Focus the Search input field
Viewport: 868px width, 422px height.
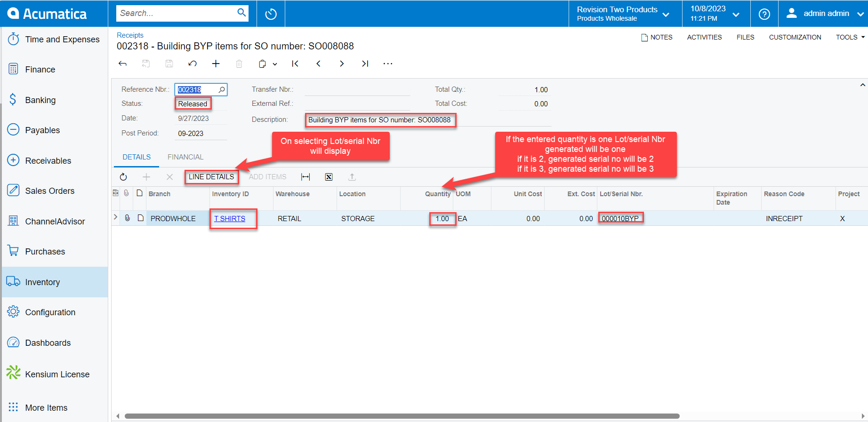[x=177, y=13]
